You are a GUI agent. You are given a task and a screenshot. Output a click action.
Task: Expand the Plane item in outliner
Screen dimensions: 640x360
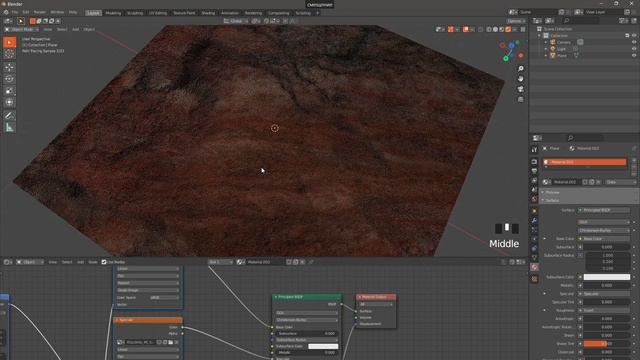546,55
